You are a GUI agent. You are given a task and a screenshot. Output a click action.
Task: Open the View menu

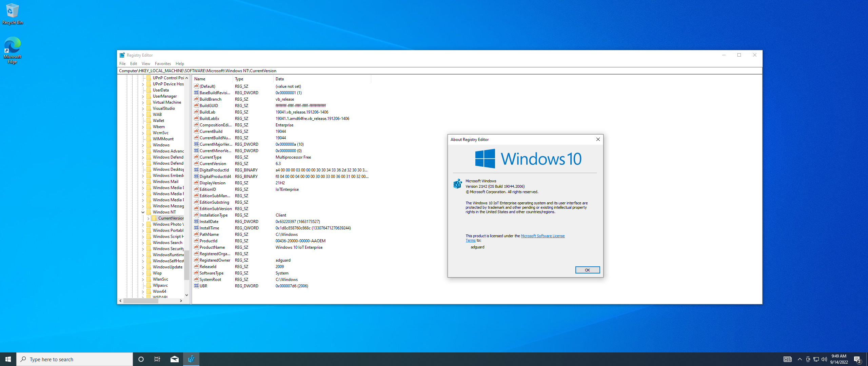[146, 63]
